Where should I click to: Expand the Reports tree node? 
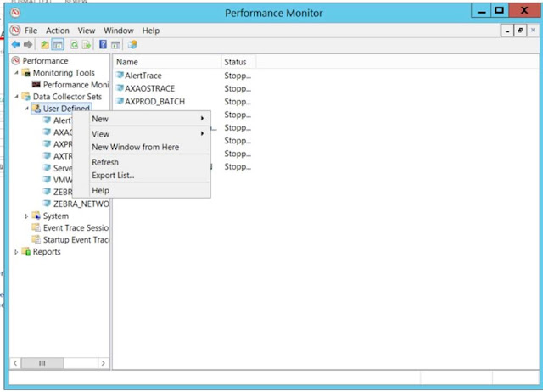tap(16, 252)
